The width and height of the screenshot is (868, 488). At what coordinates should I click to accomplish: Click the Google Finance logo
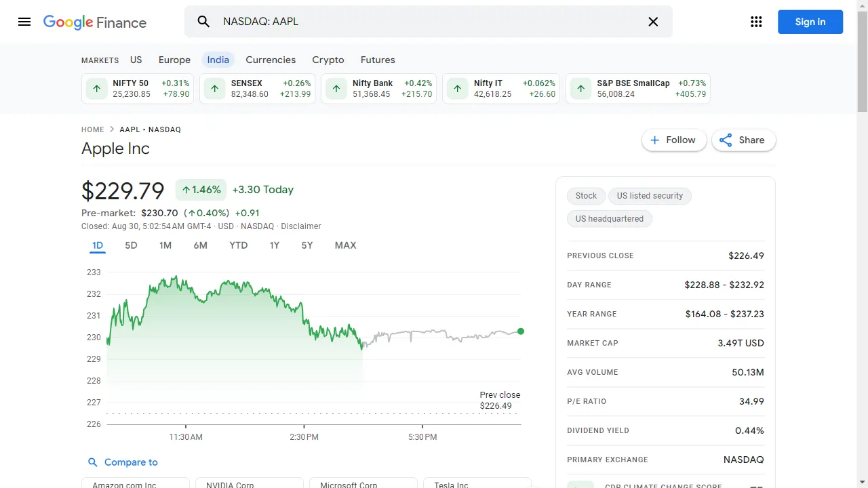[95, 22]
